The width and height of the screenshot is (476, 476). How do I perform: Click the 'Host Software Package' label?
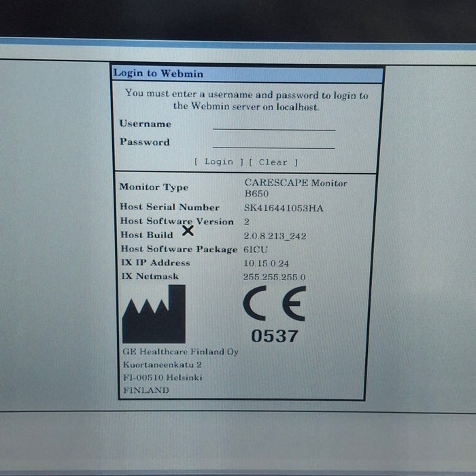[x=179, y=249]
